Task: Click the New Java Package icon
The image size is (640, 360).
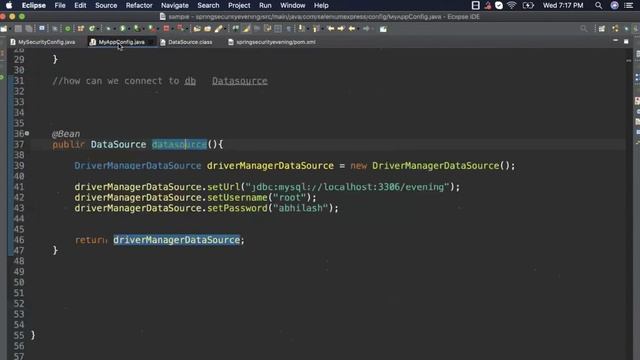Action: pyautogui.click(x=80, y=29)
